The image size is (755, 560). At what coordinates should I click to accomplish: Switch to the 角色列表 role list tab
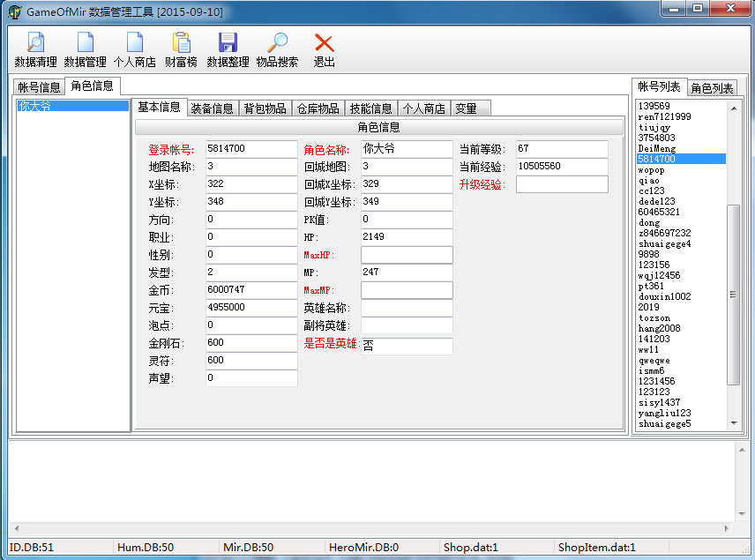coord(712,88)
